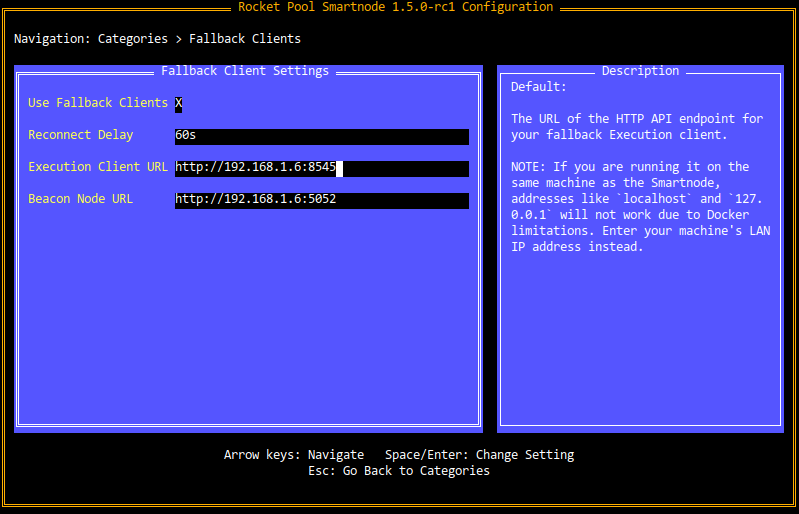Click the Fallback Client Settings panel title
Image resolution: width=799 pixels, height=514 pixels.
(244, 71)
